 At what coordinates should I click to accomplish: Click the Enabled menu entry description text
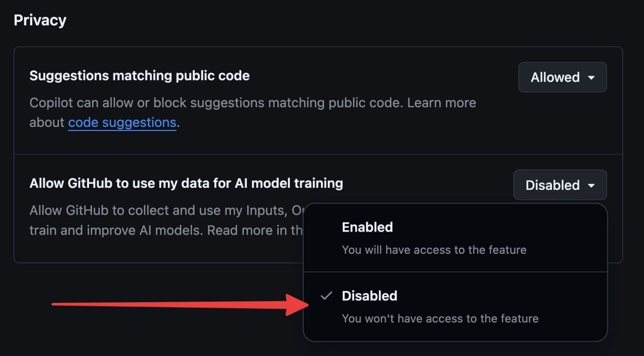point(434,250)
